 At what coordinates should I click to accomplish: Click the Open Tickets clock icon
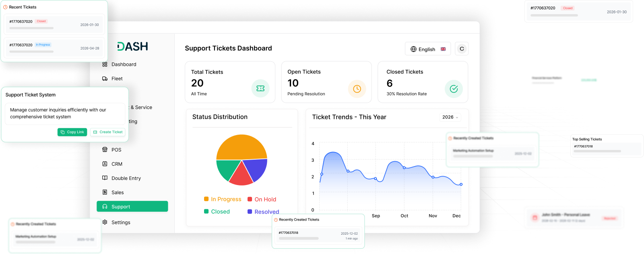click(357, 89)
